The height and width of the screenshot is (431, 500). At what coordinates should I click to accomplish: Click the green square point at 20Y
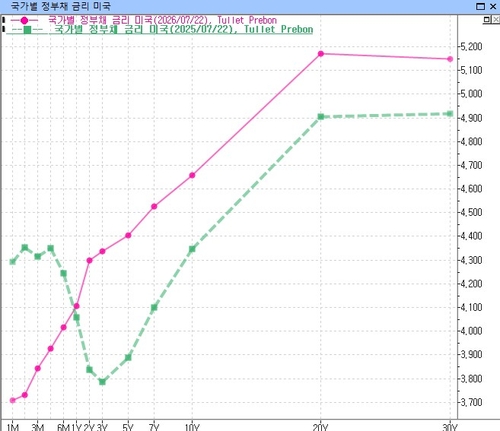pyautogui.click(x=321, y=117)
